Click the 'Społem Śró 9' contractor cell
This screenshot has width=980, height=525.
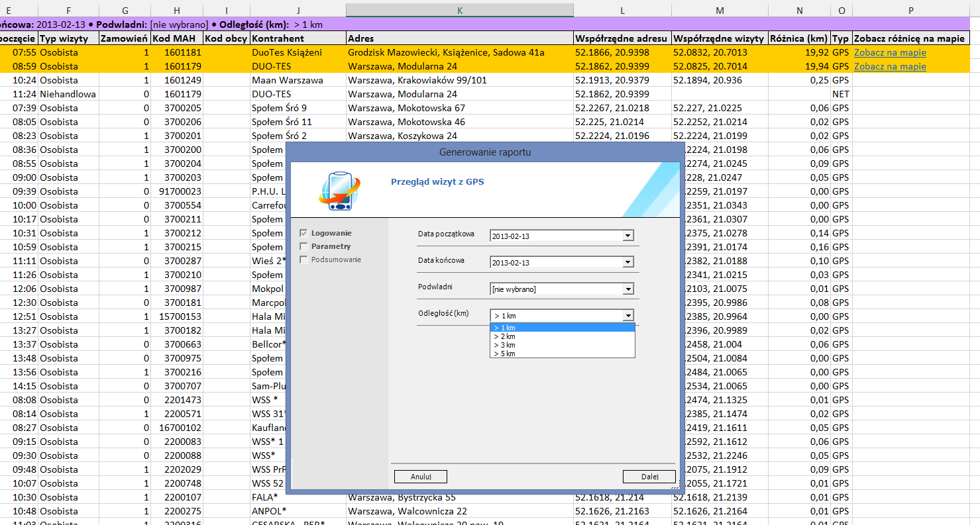click(298, 108)
